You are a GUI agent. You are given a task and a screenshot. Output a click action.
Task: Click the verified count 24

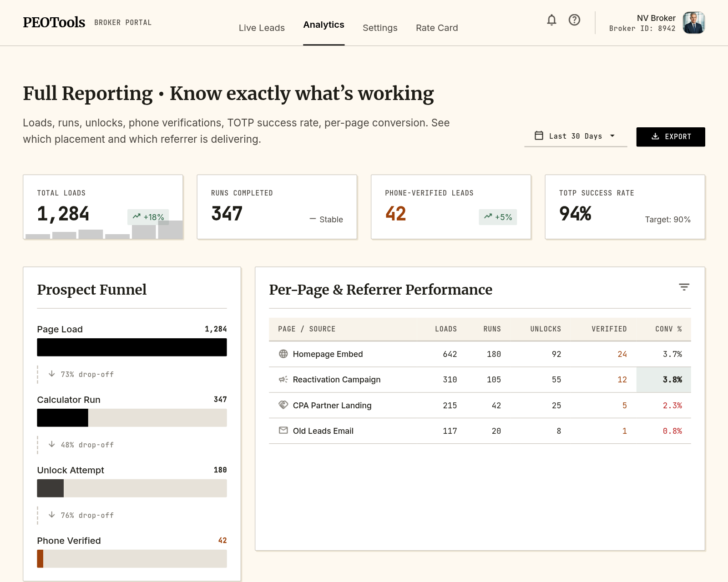click(622, 354)
